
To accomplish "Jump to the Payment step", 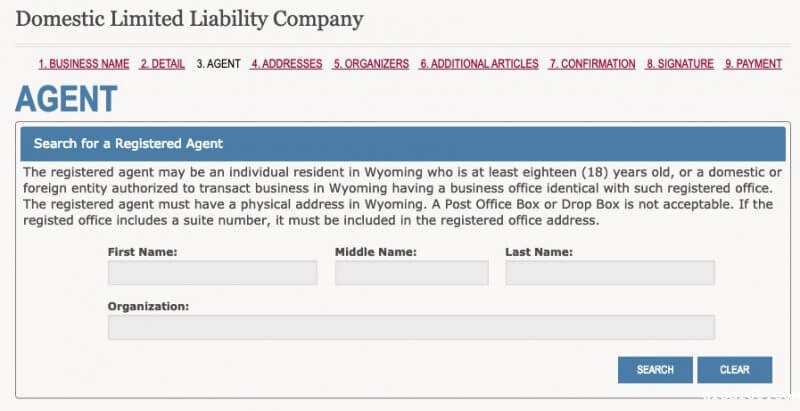I will click(x=753, y=64).
